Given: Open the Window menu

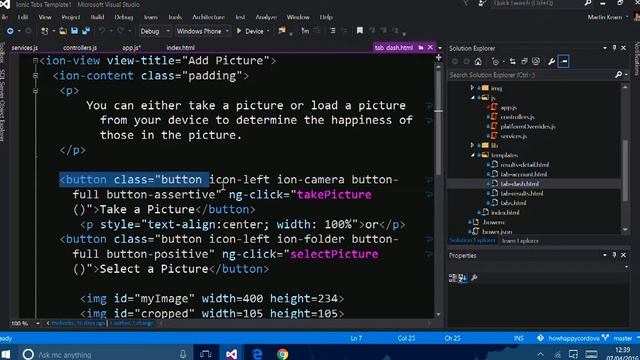Looking at the screenshot, I should pos(298,17).
